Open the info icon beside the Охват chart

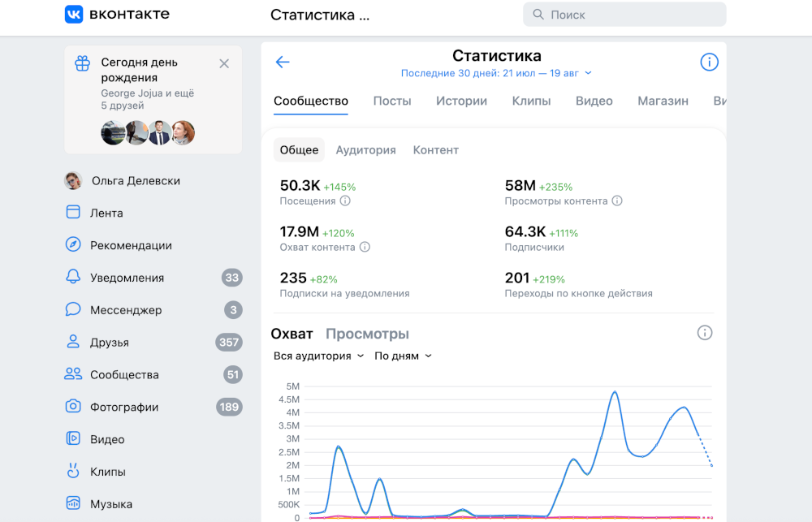[704, 333]
